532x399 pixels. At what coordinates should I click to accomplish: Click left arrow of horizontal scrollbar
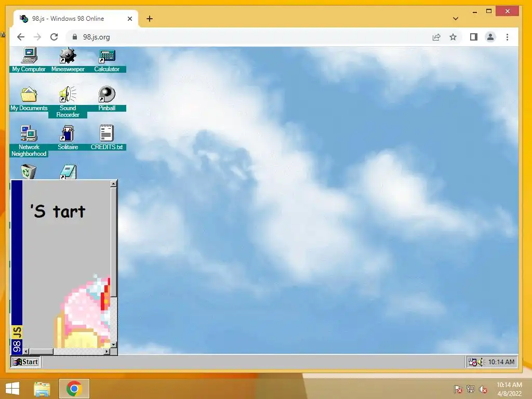click(x=26, y=352)
